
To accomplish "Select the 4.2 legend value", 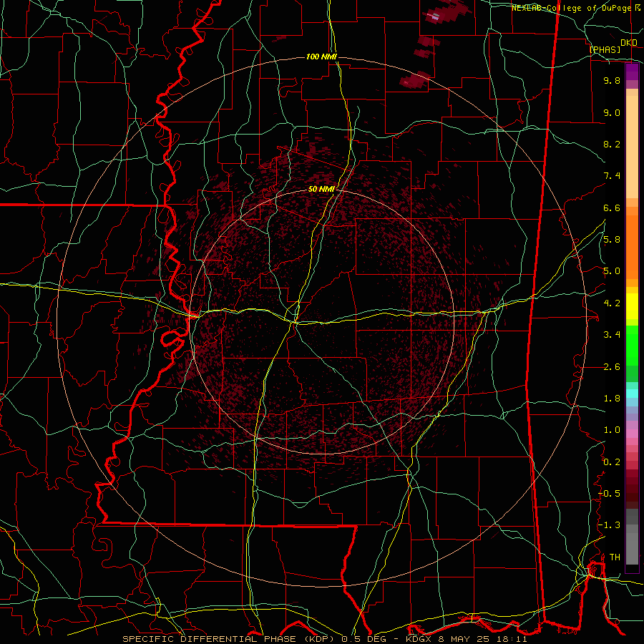I will [x=612, y=303].
